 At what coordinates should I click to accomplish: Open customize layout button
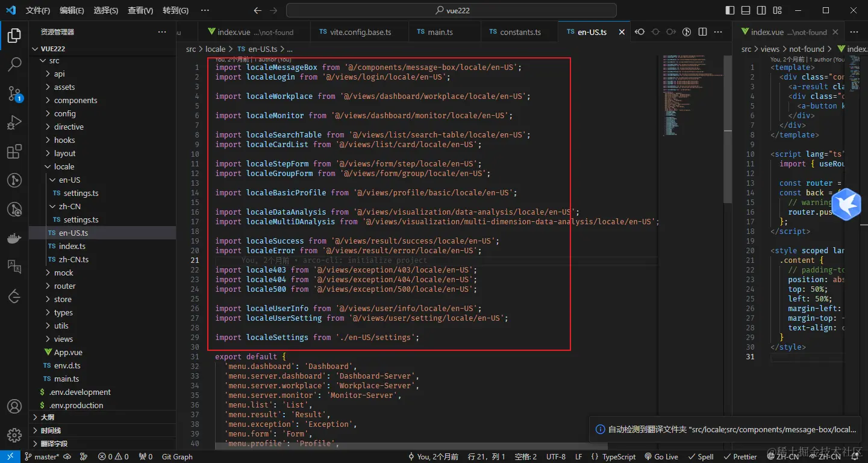(x=778, y=10)
